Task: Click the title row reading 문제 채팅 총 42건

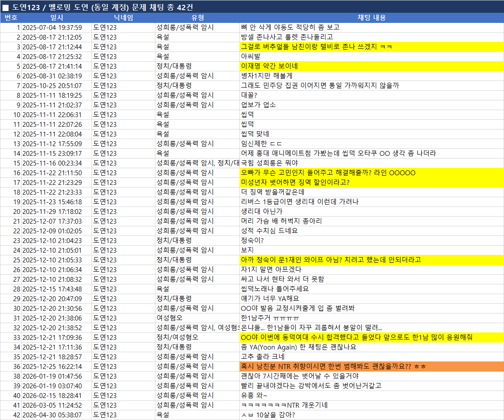Action: point(252,7)
